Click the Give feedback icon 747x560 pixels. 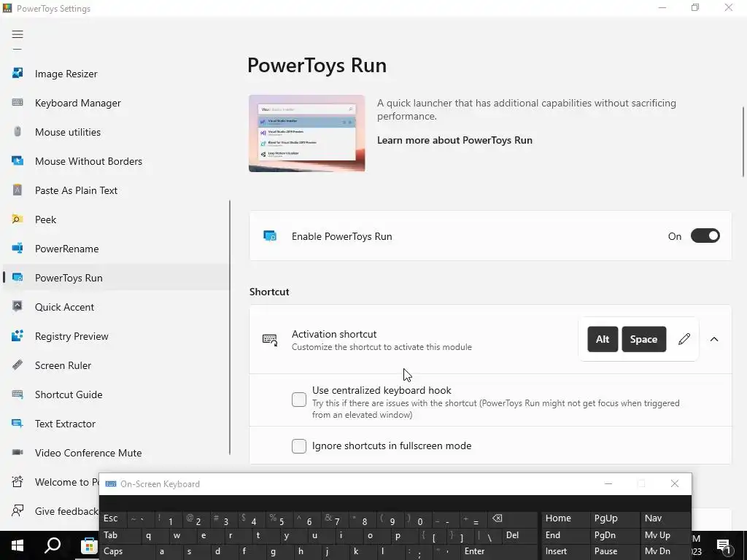pyautogui.click(x=18, y=511)
